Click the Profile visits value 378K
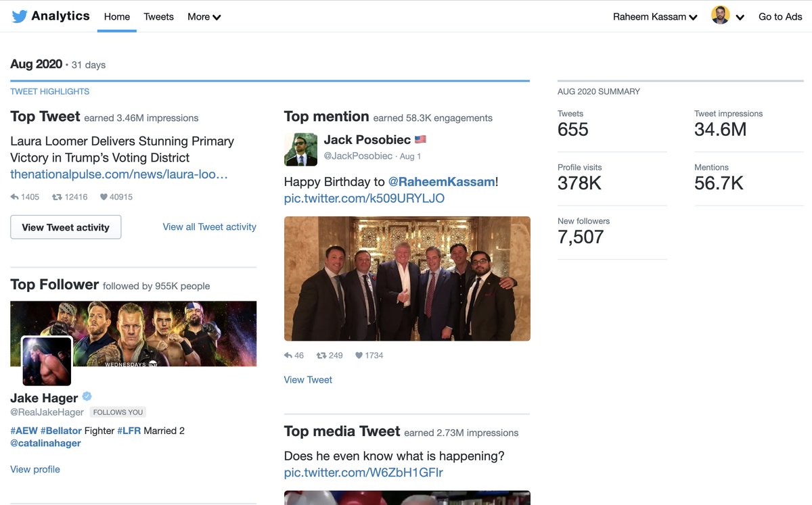Screen dimensions: 812x505 580,183
